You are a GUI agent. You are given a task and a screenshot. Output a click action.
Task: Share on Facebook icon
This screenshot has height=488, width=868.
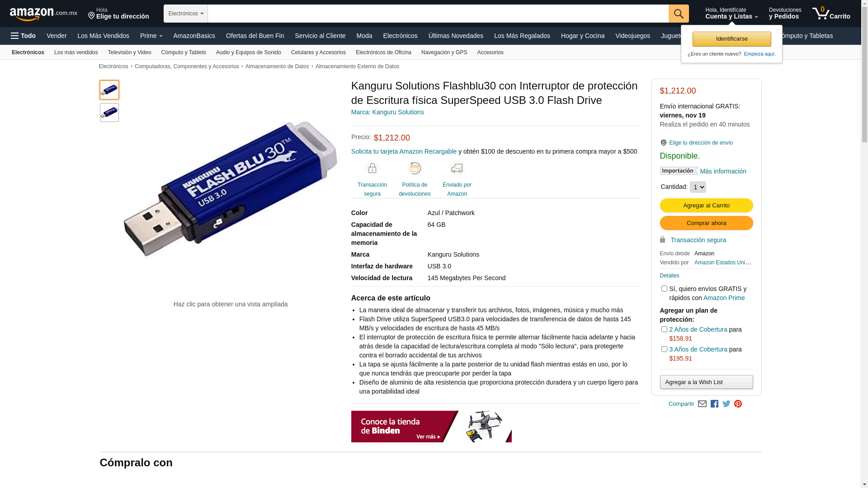714,404
